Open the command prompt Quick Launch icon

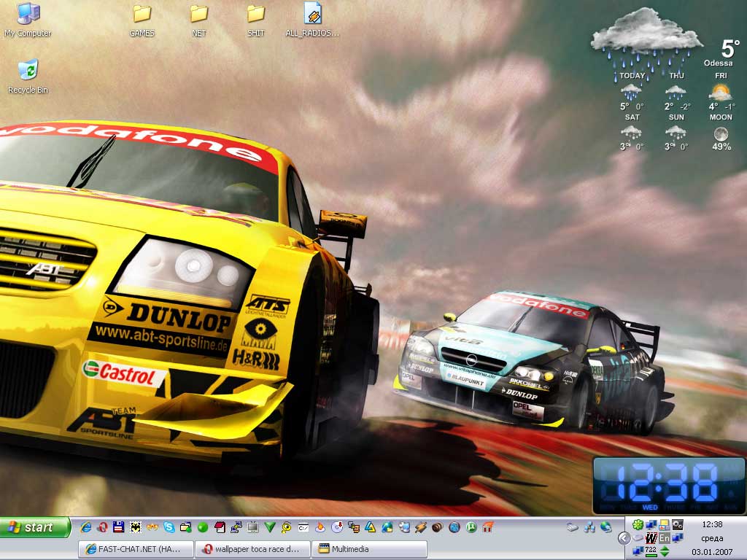coord(303,527)
